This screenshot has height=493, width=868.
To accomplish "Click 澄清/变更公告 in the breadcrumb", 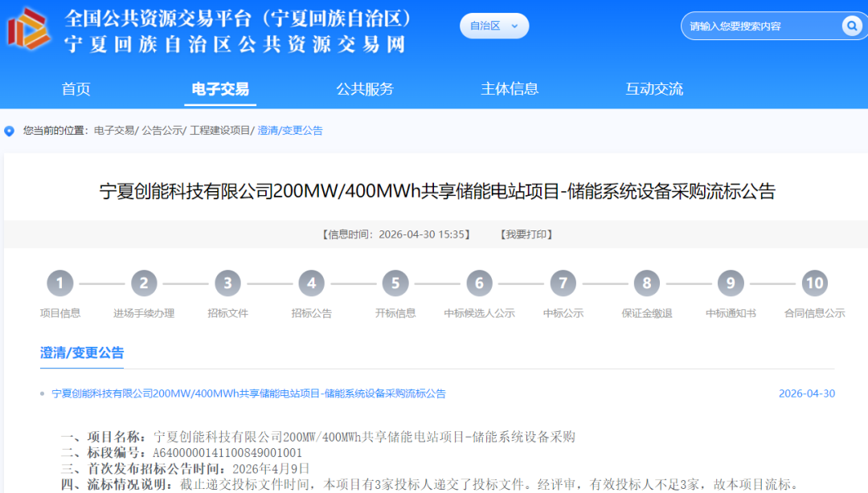I will (x=290, y=131).
